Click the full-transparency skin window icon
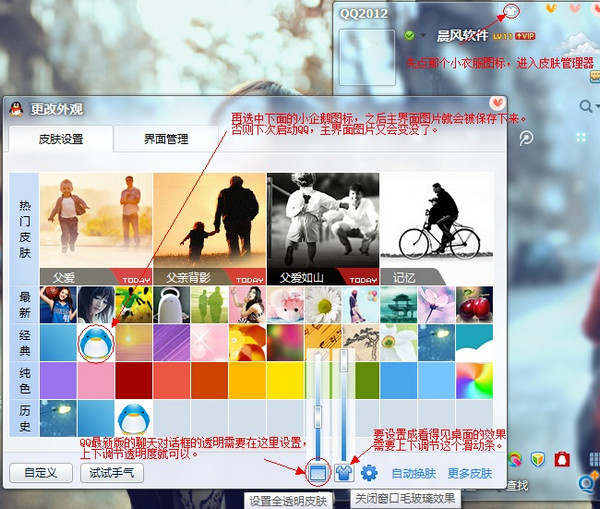 point(318,472)
